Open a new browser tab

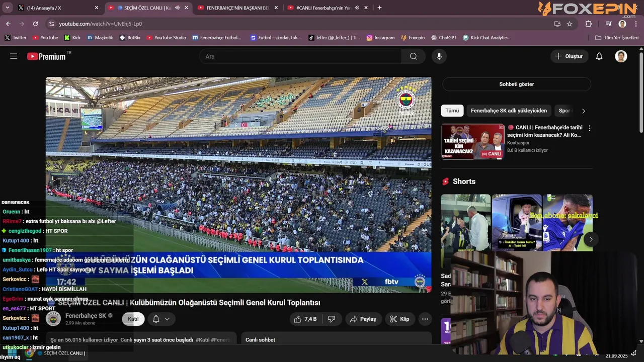379,8
